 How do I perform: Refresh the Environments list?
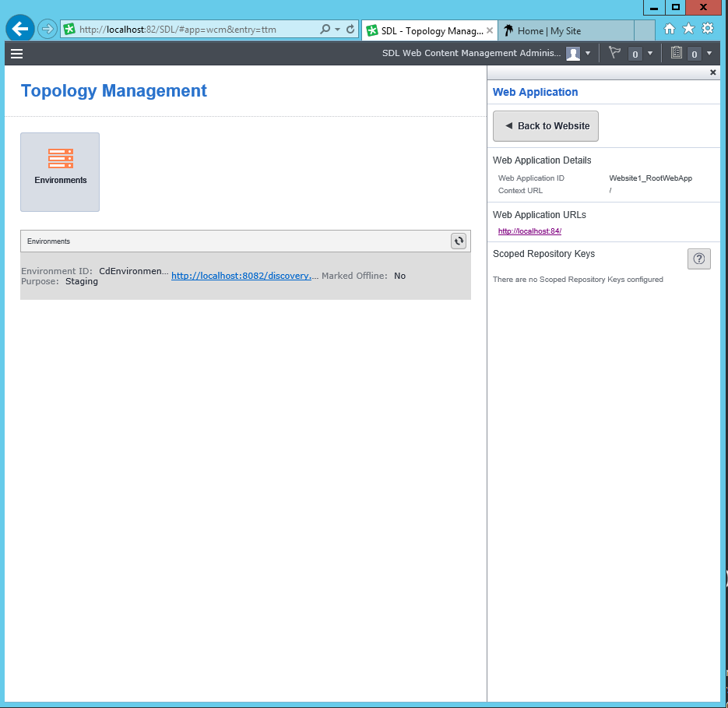click(459, 241)
